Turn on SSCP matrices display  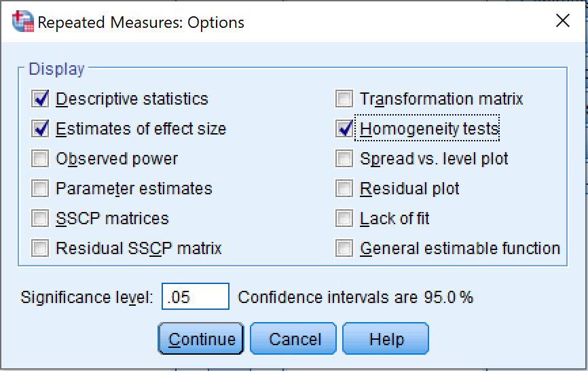click(41, 219)
